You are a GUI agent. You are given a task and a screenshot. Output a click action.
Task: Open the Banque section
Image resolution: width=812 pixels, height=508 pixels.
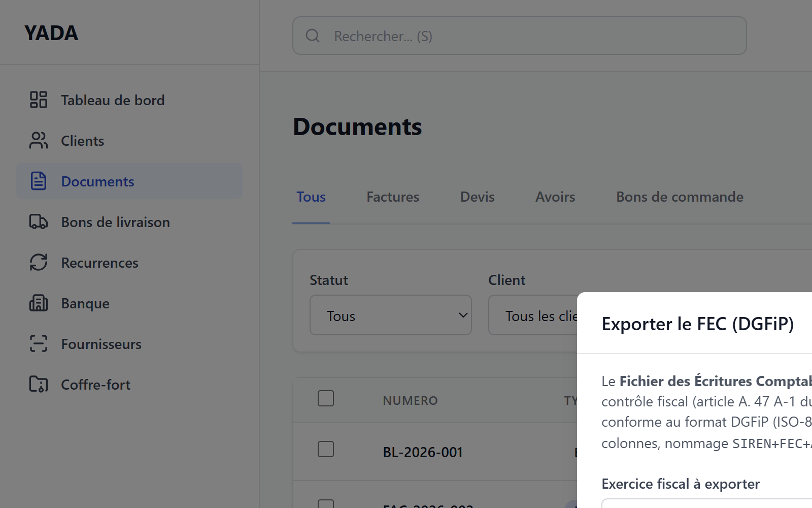[129, 303]
